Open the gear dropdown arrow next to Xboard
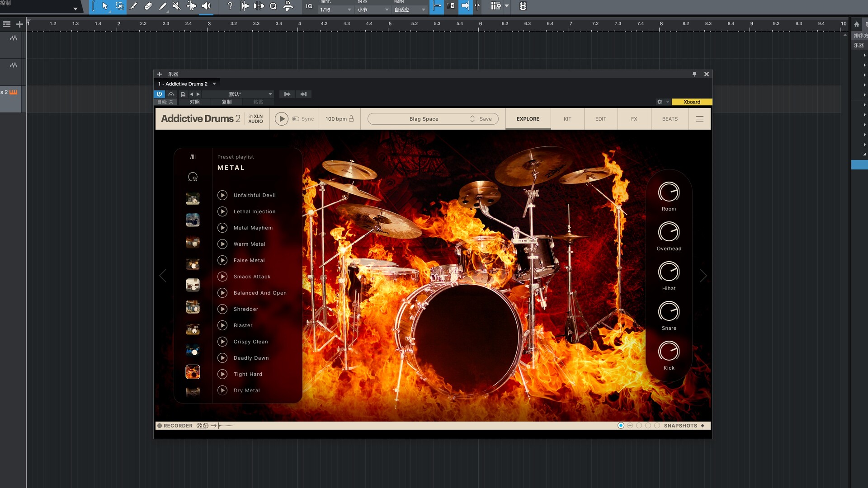Screen dimensions: 868x488 click(668, 102)
